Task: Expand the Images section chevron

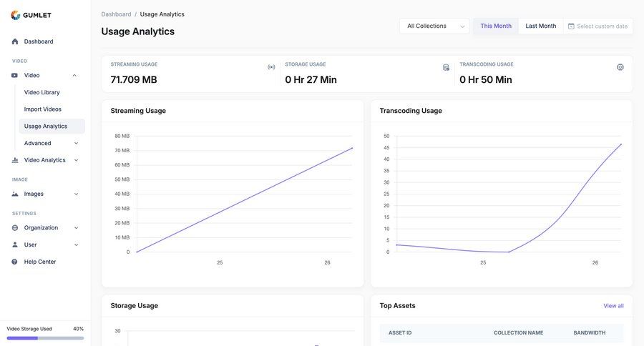Action: tap(76, 194)
